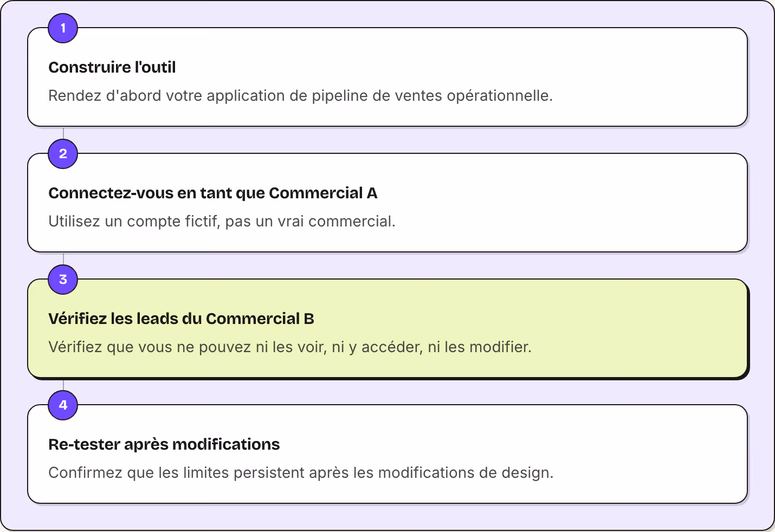Click the text "Confirmez que les limites persistent"
Image resolution: width=775 pixels, height=532 pixels.
coord(177,472)
